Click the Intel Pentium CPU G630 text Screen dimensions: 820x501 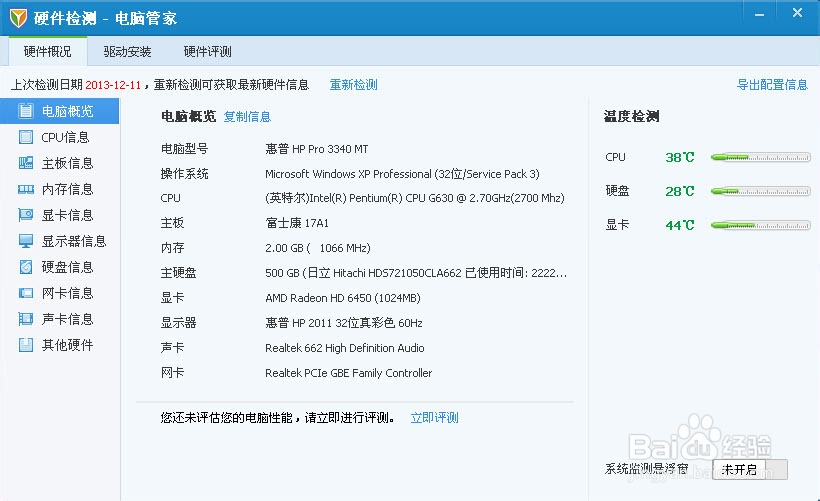coord(415,198)
